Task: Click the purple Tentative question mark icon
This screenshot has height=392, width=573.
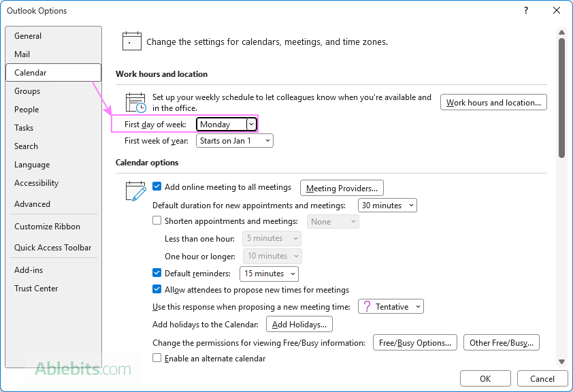Action: (x=367, y=306)
